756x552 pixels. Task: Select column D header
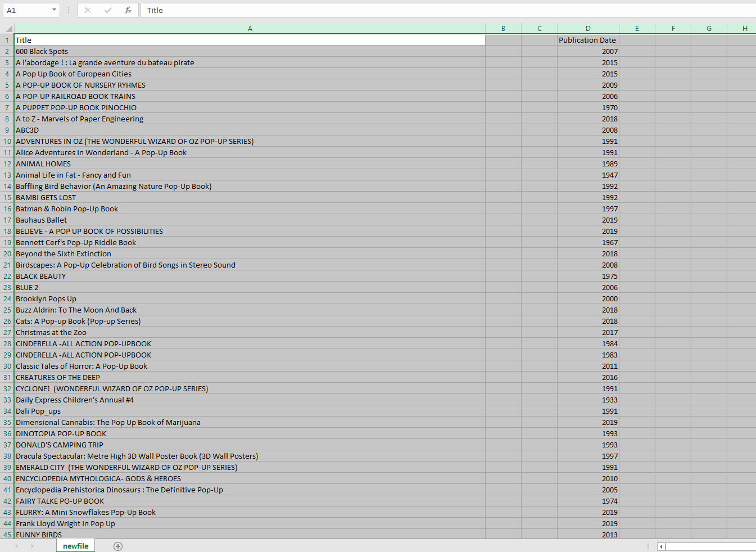pos(588,29)
